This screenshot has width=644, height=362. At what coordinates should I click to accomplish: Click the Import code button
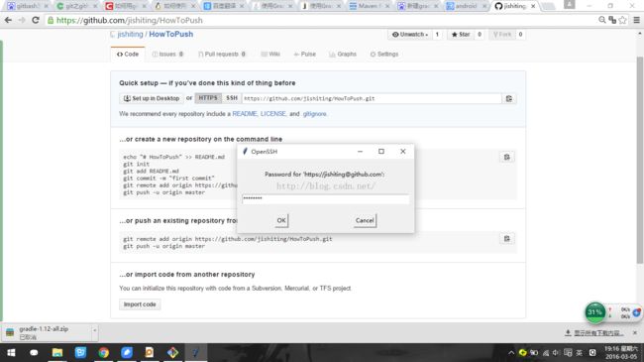140,304
